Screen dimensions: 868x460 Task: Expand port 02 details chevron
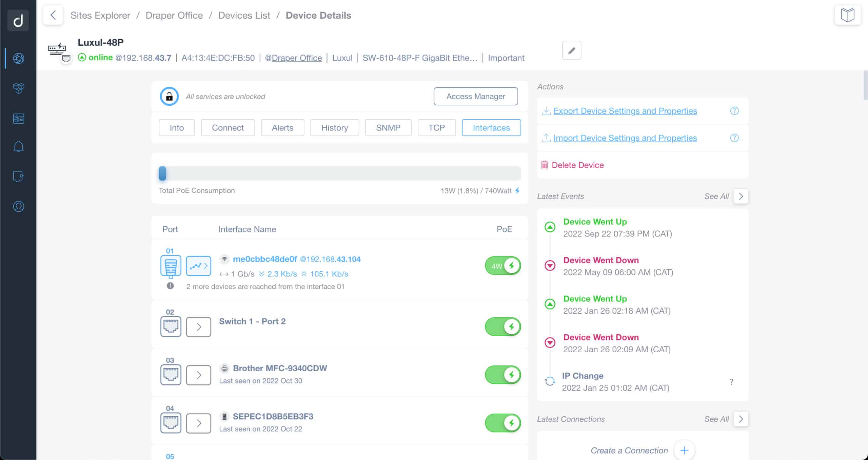point(198,327)
